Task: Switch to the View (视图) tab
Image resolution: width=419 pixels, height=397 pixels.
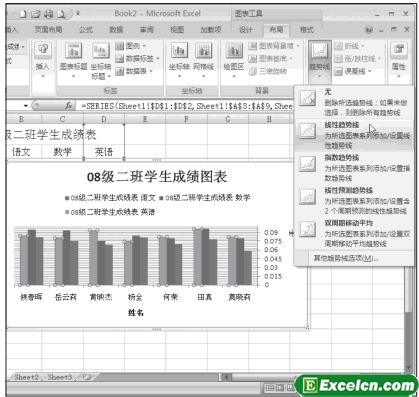Action: [x=177, y=30]
